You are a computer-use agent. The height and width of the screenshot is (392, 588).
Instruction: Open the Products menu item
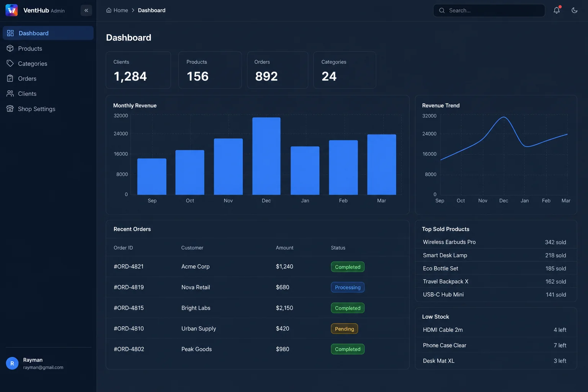pyautogui.click(x=48, y=49)
